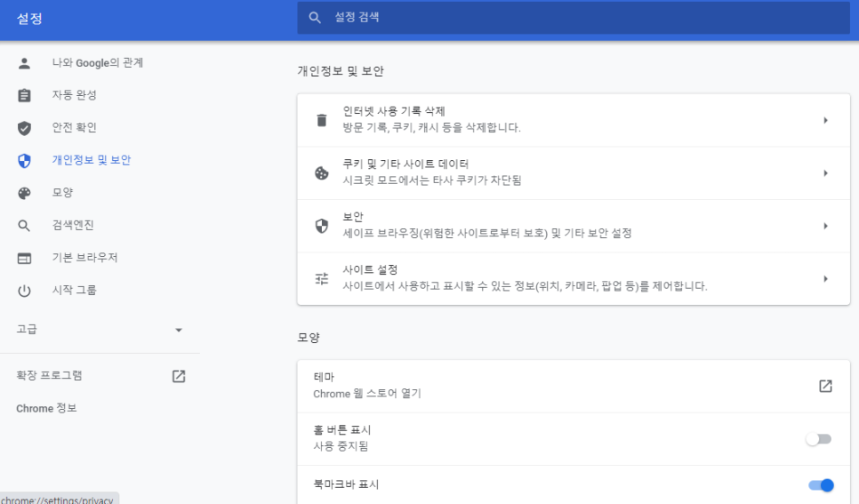The height and width of the screenshot is (504, 859).
Task: Click the 모양 section heading
Action: 309,338
